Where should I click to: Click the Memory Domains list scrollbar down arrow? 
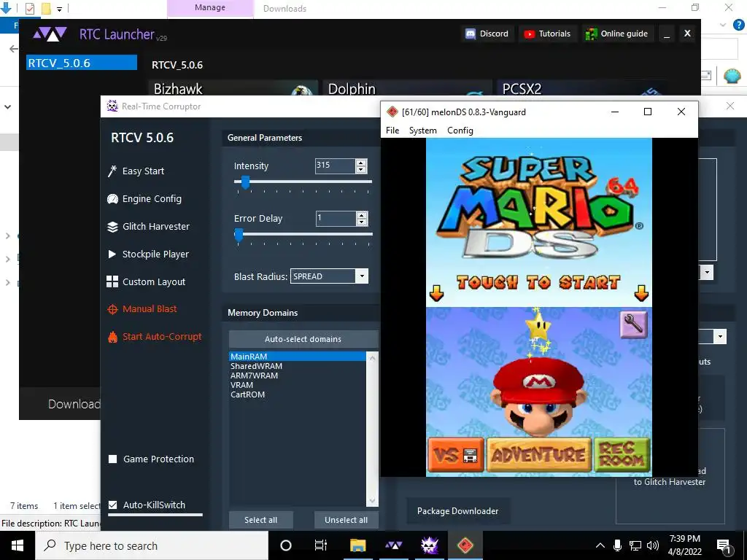point(372,500)
